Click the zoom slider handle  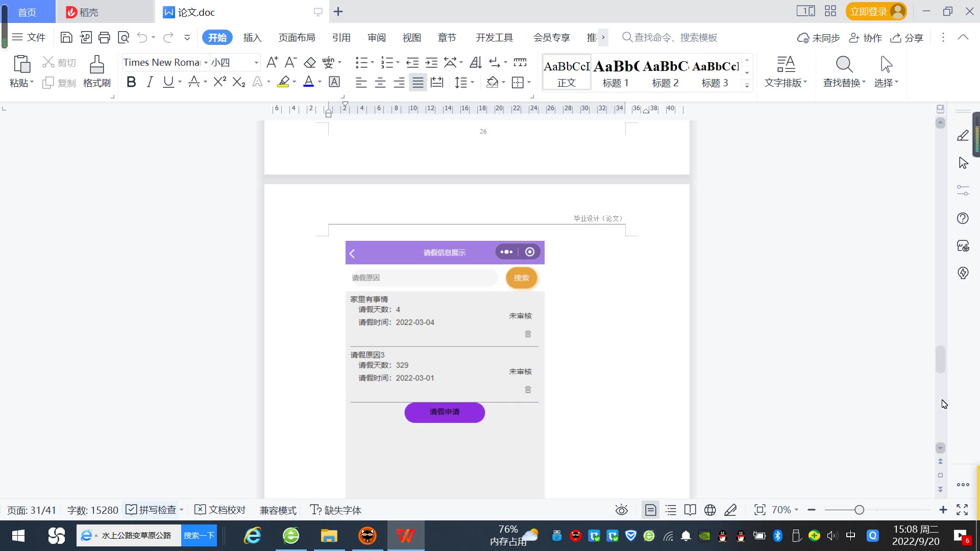tap(859, 510)
